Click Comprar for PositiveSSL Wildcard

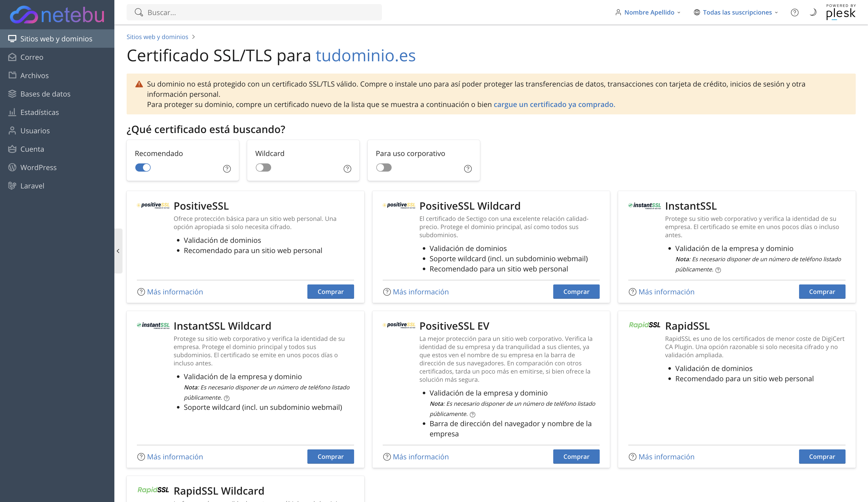click(576, 292)
